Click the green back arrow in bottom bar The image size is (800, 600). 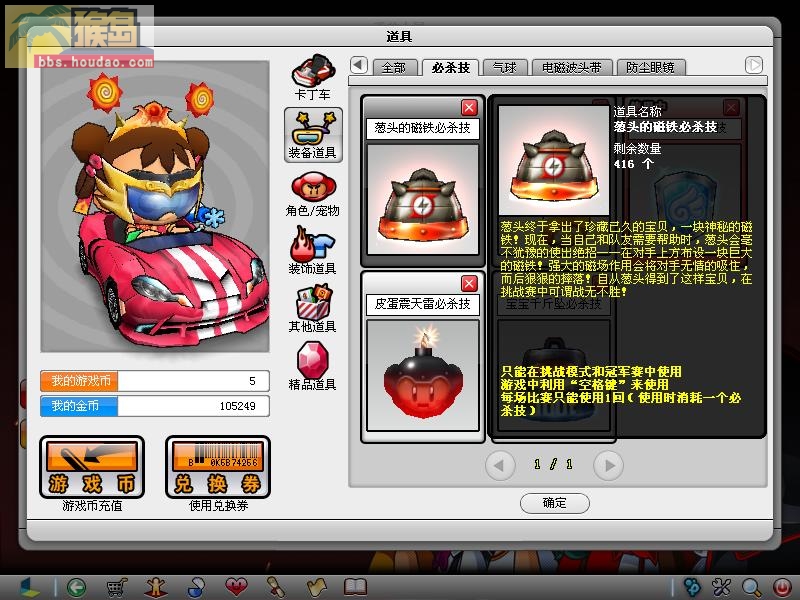(77, 588)
